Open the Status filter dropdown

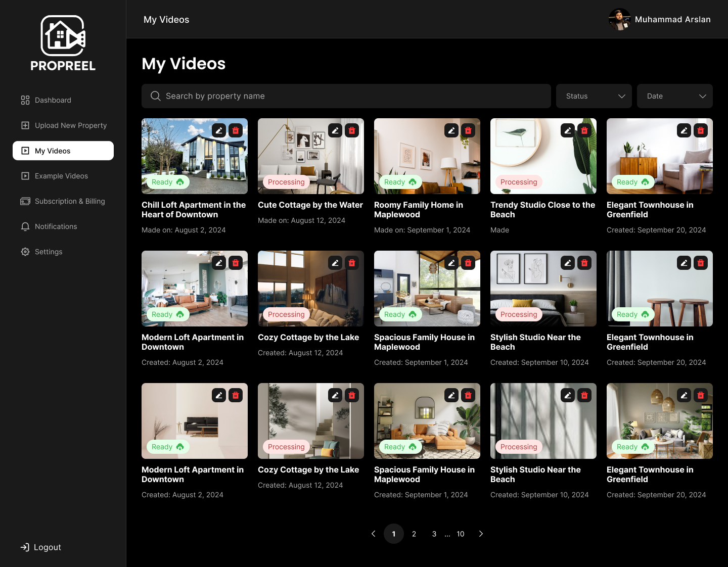click(x=594, y=96)
